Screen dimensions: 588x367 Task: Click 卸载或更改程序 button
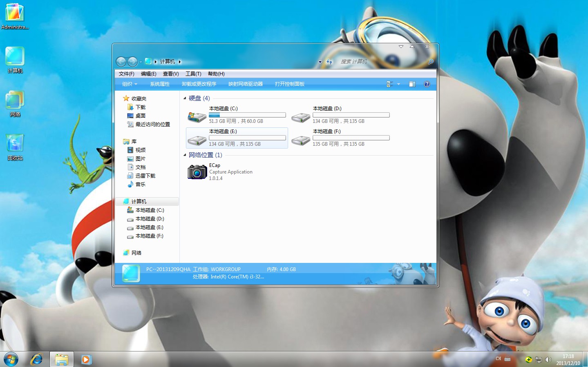click(199, 84)
